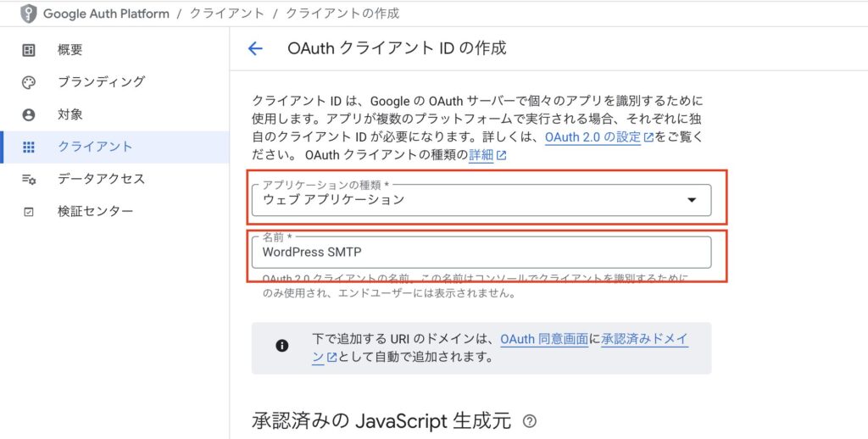Screen dimensions: 868x439
Task: Click the ブランディング palette icon
Action: (28, 83)
